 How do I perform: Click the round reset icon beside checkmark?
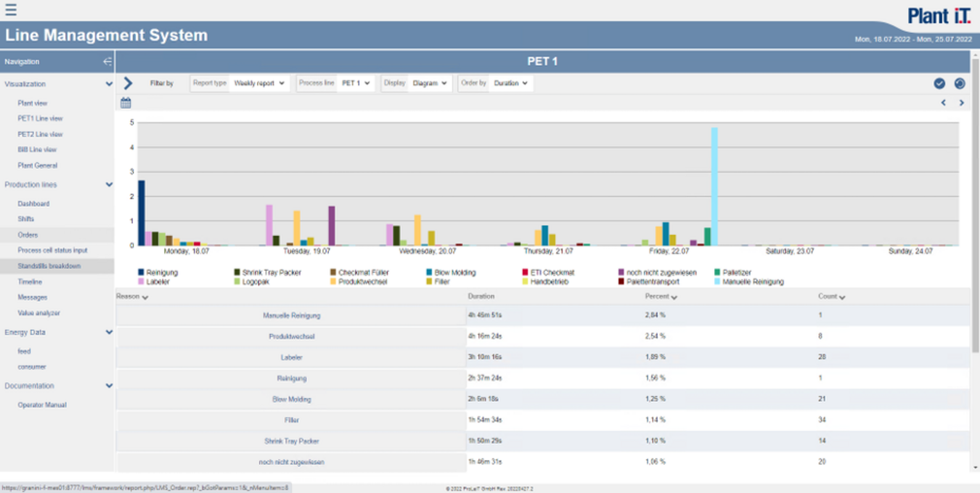point(960,84)
